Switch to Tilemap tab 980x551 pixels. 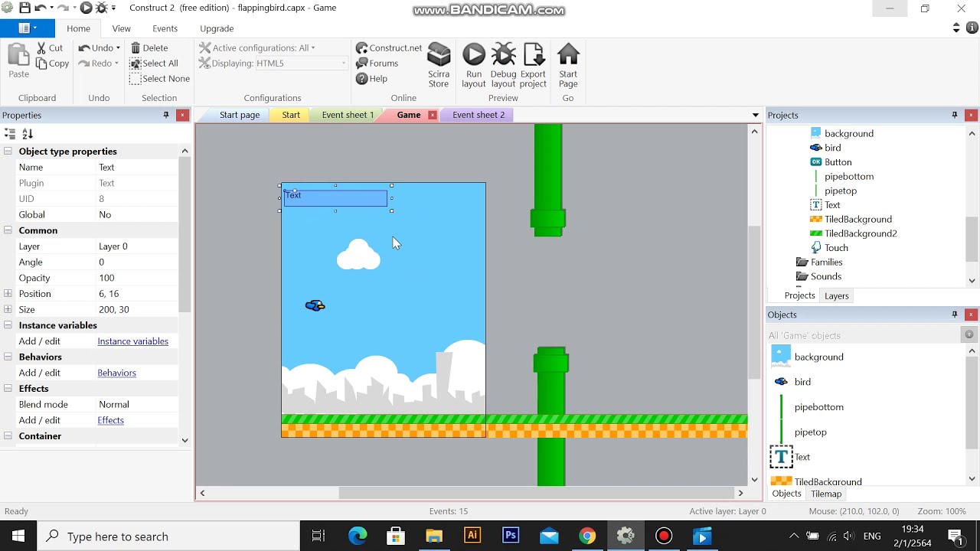click(826, 494)
